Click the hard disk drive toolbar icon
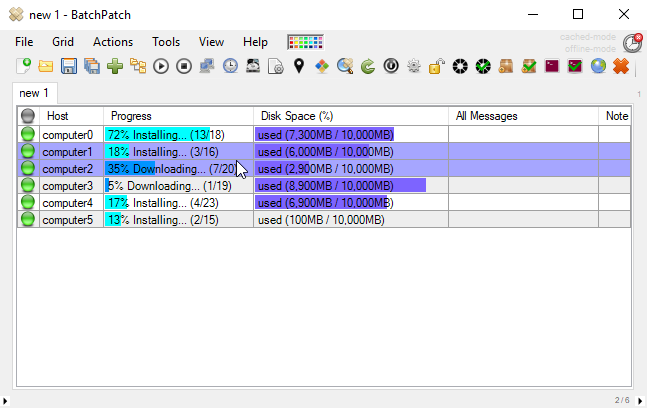 pyautogui.click(x=253, y=66)
